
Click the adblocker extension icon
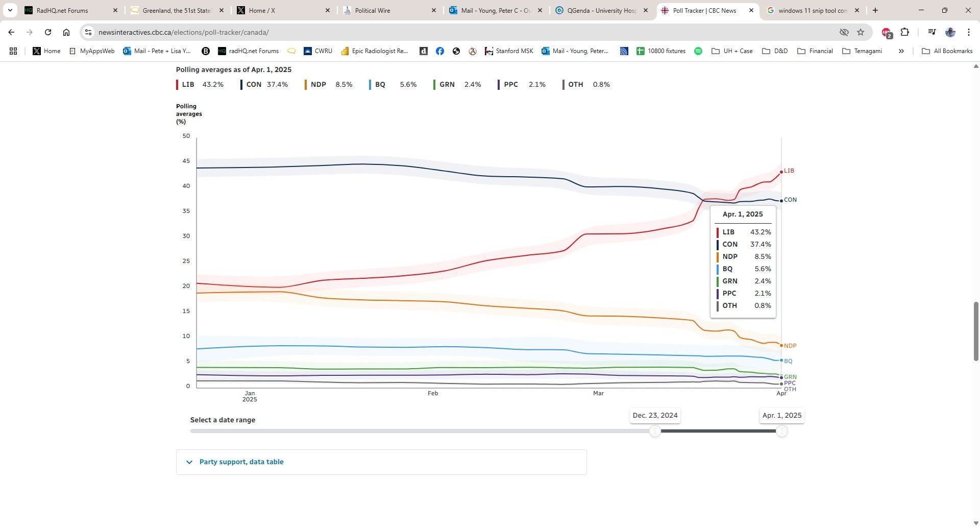pyautogui.click(x=887, y=33)
